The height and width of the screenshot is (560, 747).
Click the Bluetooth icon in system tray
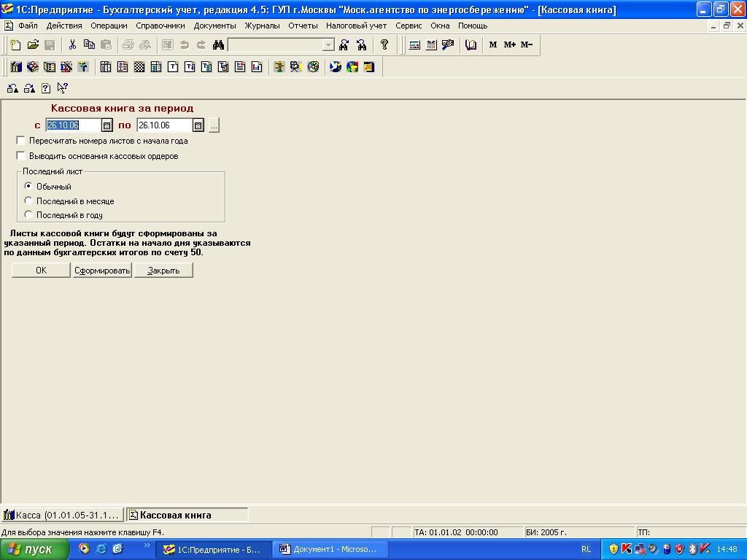[x=693, y=549]
